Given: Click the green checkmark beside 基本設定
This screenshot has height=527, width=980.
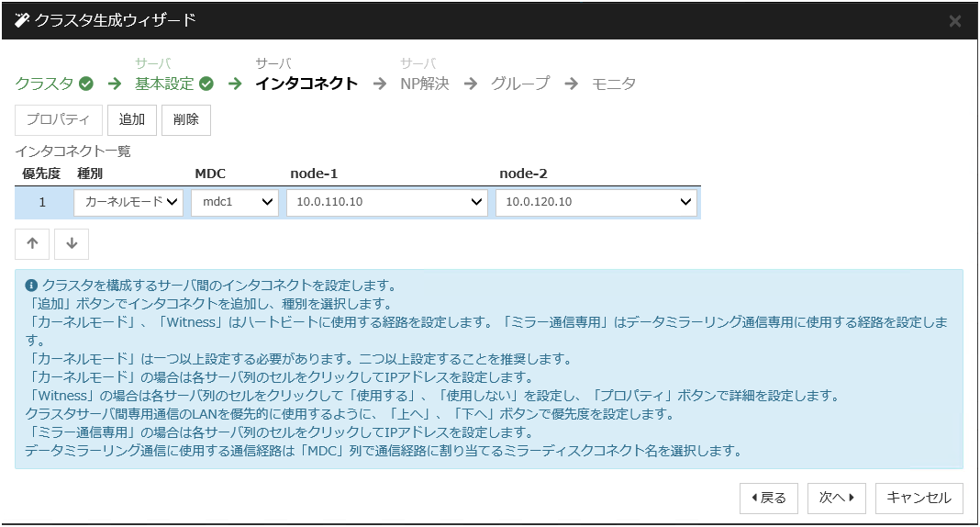Looking at the screenshot, I should [x=206, y=84].
